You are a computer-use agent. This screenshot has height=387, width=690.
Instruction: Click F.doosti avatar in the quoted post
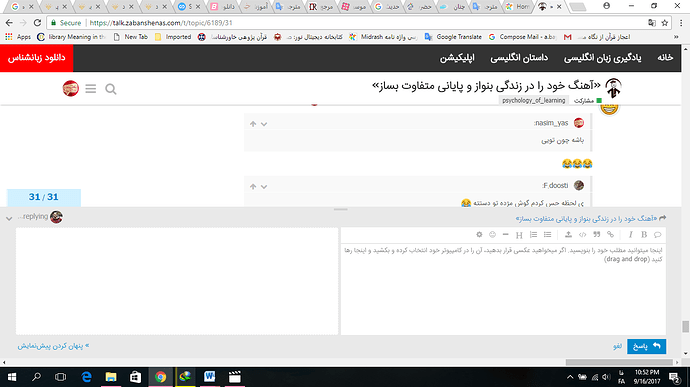[579, 185]
